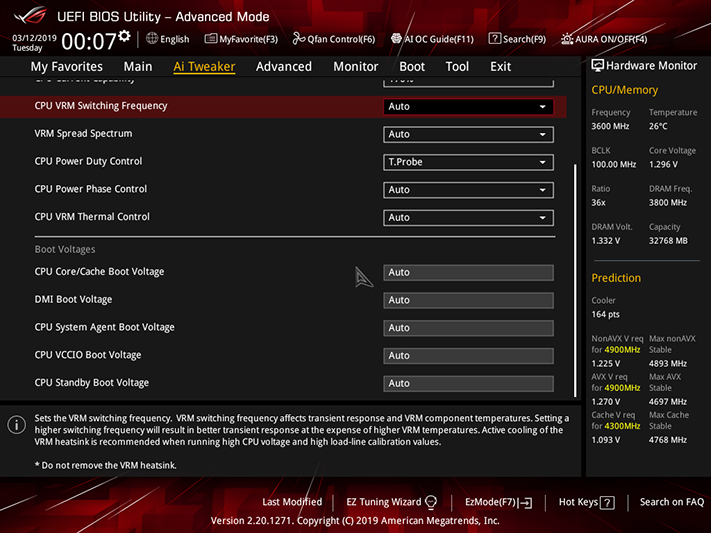Click the Hardware Monitor screen icon

(x=598, y=66)
